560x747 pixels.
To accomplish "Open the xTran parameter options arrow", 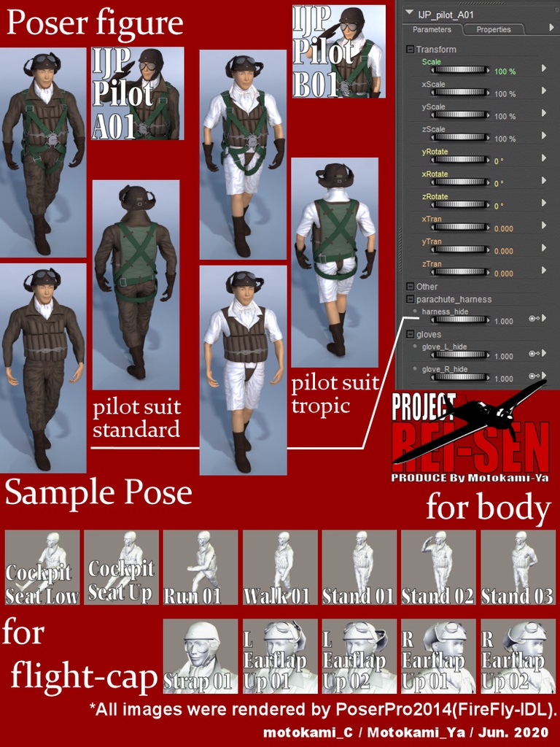I will [x=544, y=226].
